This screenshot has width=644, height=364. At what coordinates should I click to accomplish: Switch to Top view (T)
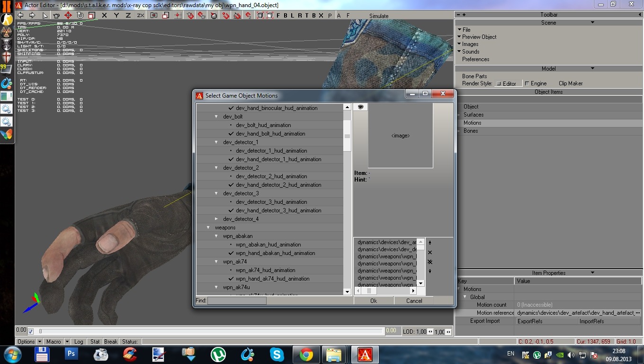point(307,15)
